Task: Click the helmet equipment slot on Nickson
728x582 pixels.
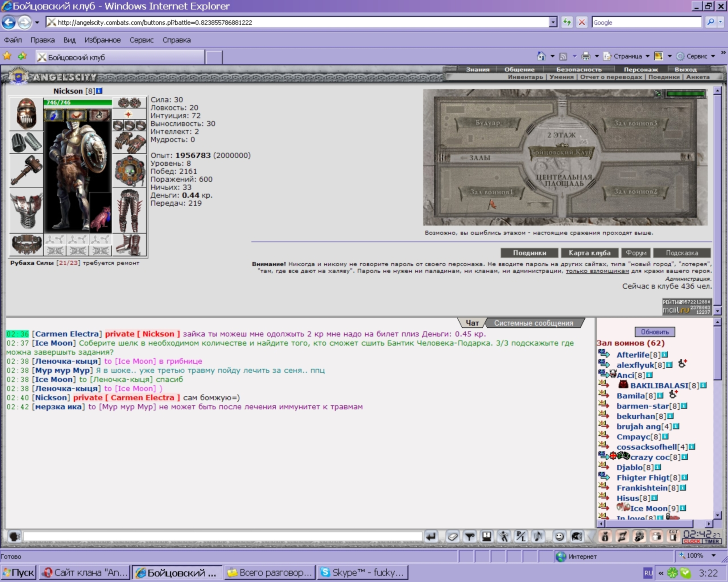Action: (26, 114)
